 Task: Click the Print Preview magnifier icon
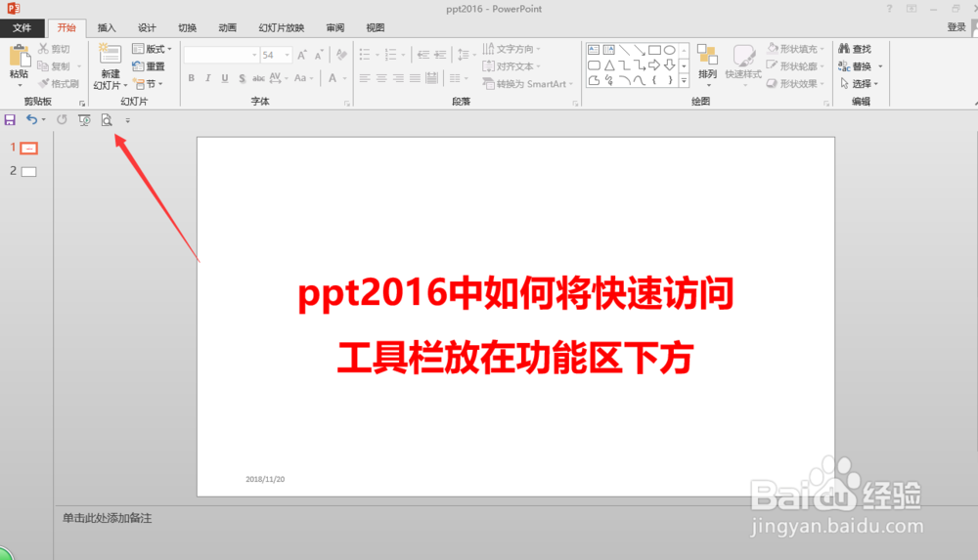(107, 120)
